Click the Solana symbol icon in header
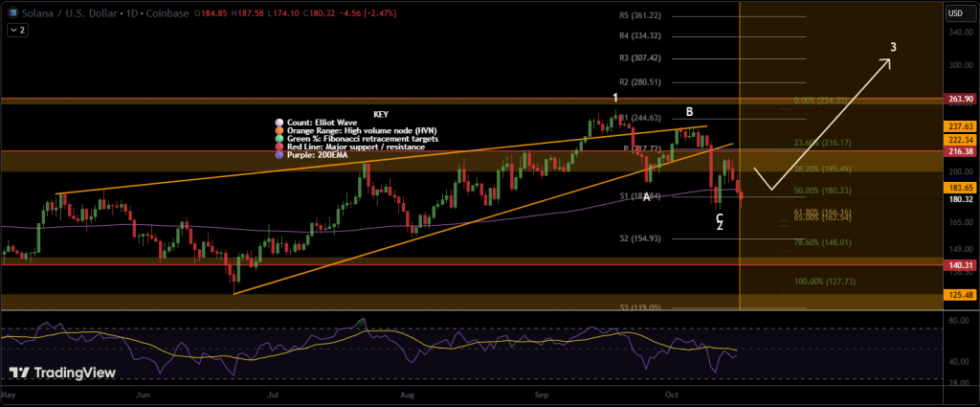Viewport: 980px width, 407px height. (11, 14)
